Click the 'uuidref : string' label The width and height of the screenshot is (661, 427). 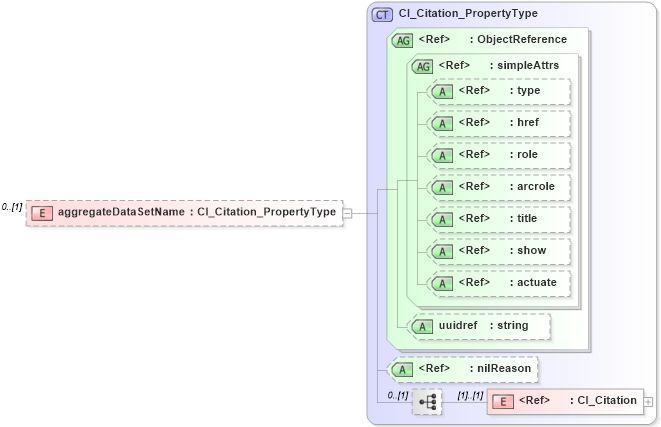tap(483, 325)
